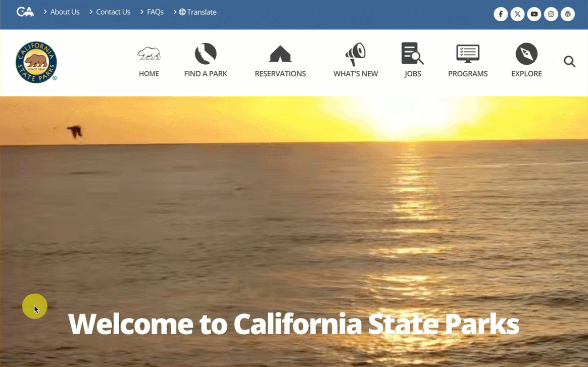Open the FAQs link

[155, 12]
